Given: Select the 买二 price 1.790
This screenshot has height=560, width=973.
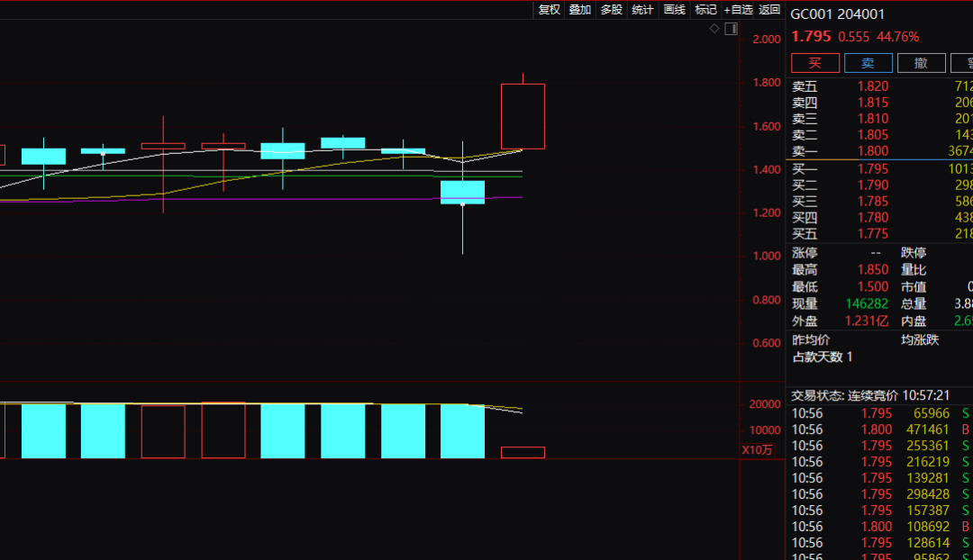Looking at the screenshot, I should coord(872,185).
